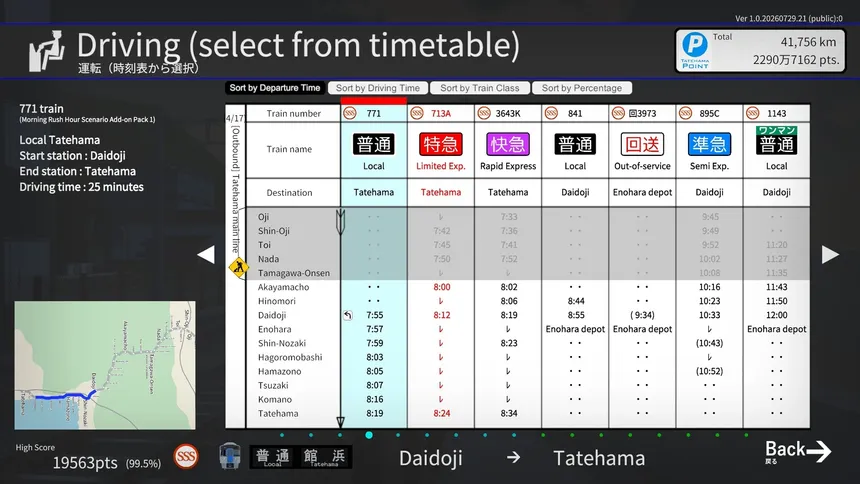Click the 10:16 Akayamacho time of 895C
This screenshot has height=484, width=860.
pos(709,287)
